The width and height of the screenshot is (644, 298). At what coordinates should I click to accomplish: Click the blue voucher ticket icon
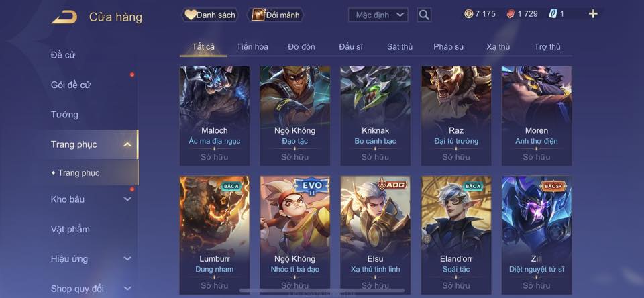coord(553,14)
